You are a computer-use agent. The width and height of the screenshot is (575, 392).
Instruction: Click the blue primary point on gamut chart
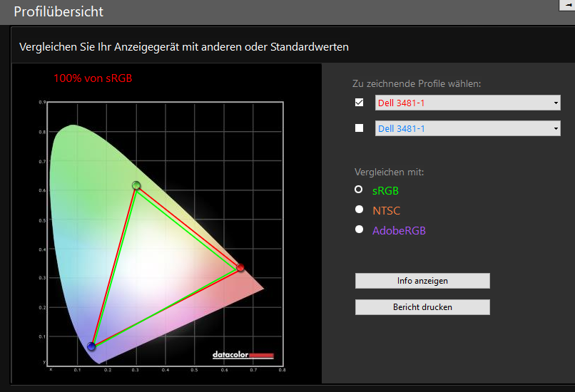click(x=91, y=346)
